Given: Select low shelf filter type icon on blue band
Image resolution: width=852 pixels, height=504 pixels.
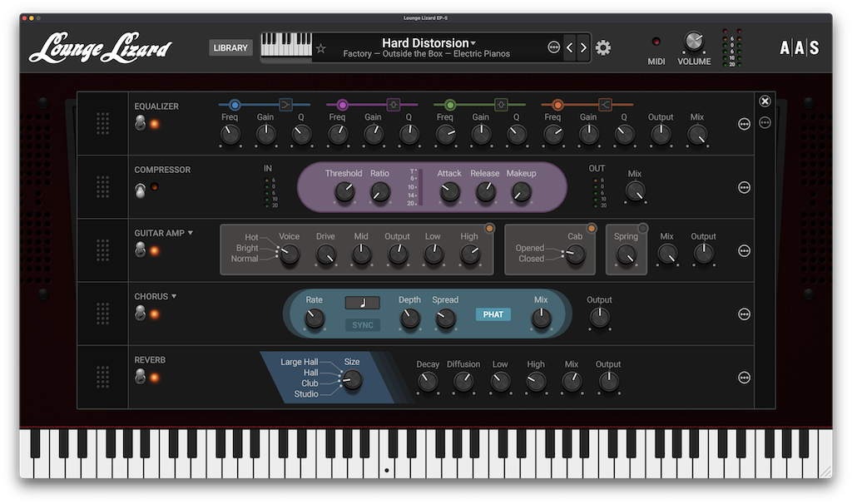Looking at the screenshot, I should point(286,104).
